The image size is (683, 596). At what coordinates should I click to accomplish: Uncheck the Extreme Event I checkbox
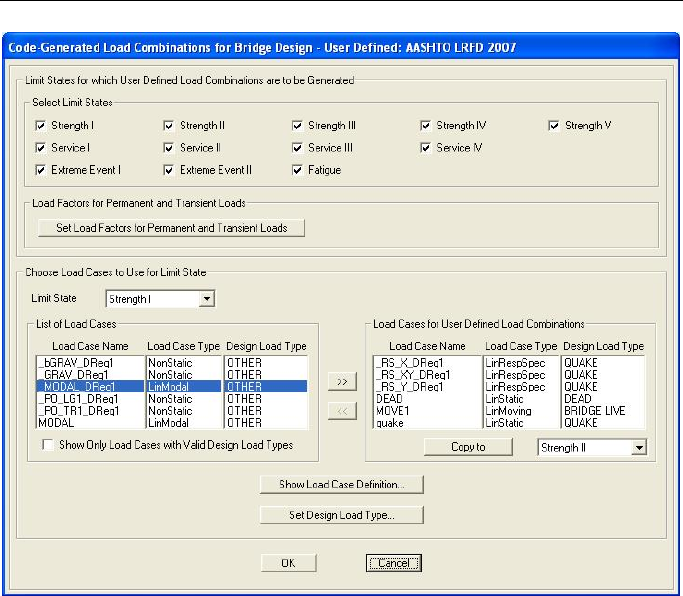(41, 170)
